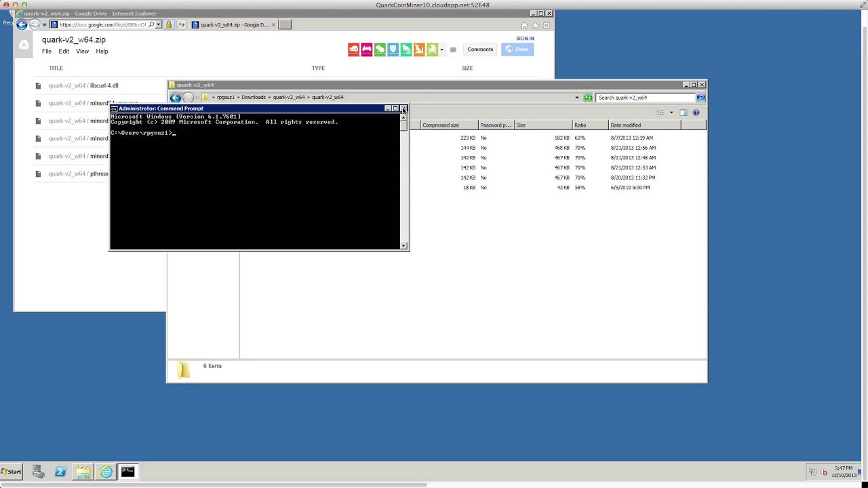Close the Command Prompt window
This screenshot has width=868, height=488.
(403, 108)
